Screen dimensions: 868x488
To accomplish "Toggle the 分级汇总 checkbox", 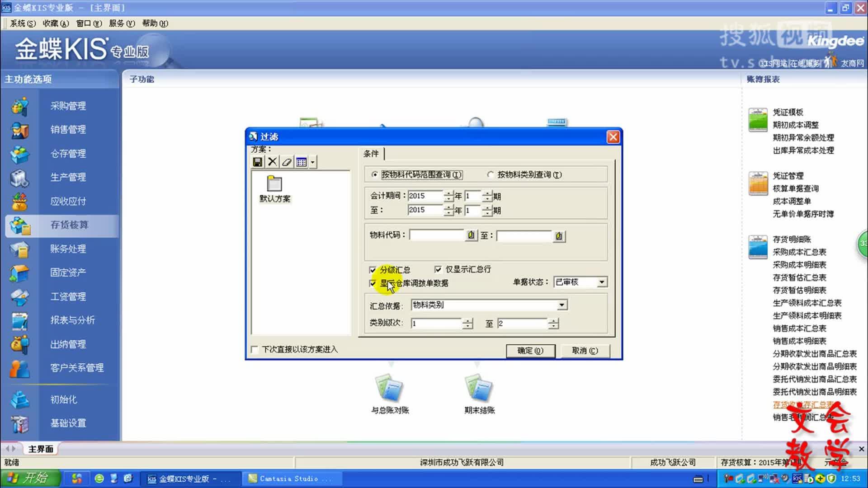I will click(x=373, y=270).
